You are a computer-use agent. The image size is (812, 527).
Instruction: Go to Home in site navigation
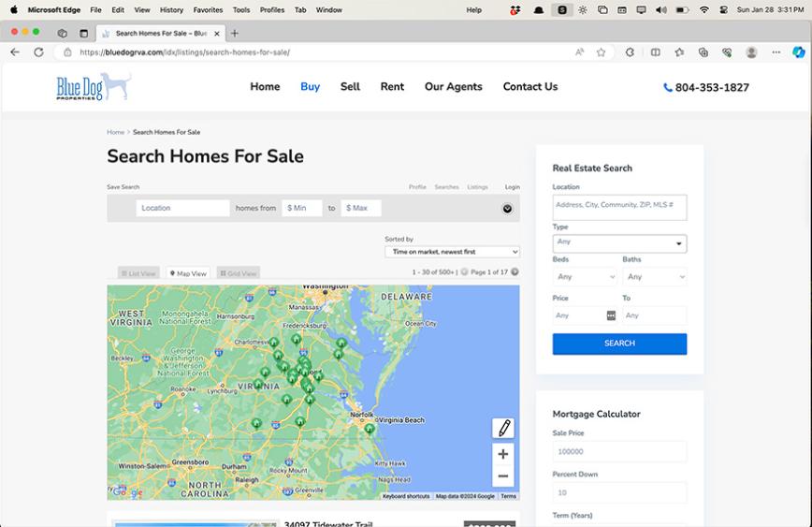tap(265, 86)
